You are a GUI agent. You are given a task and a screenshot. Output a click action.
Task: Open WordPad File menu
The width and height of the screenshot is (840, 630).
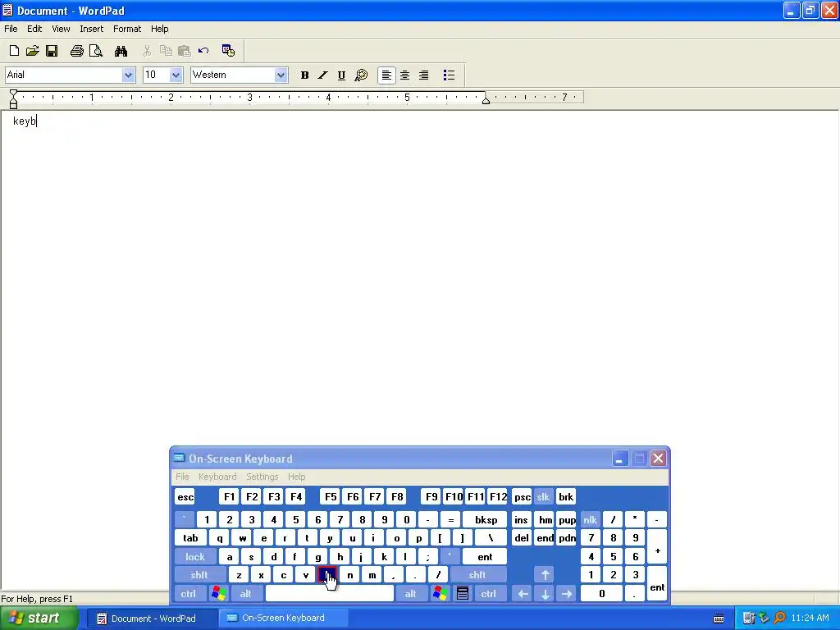pos(11,29)
